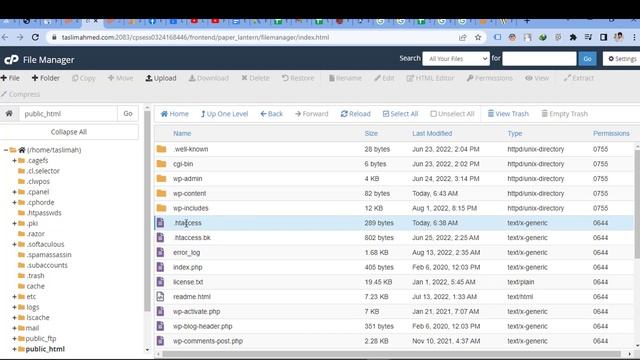This screenshot has height=360, width=640.
Task: Select the wp-content folder icon
Action: click(x=162, y=193)
